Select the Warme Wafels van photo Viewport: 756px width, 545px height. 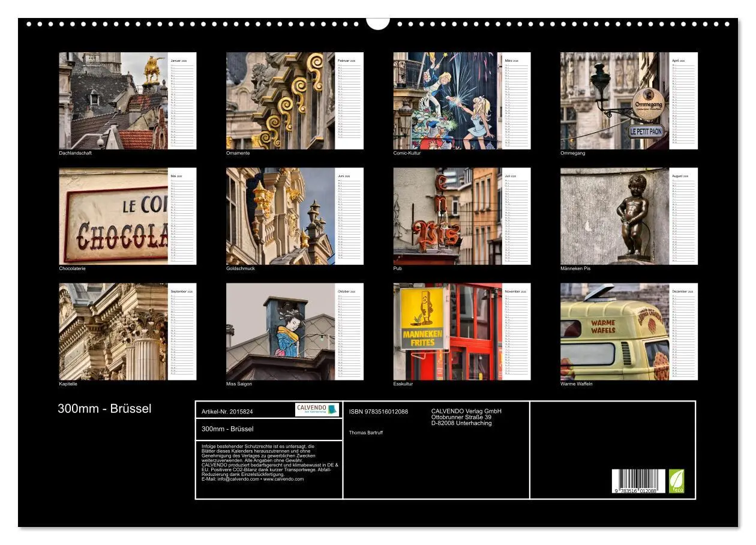click(x=615, y=331)
